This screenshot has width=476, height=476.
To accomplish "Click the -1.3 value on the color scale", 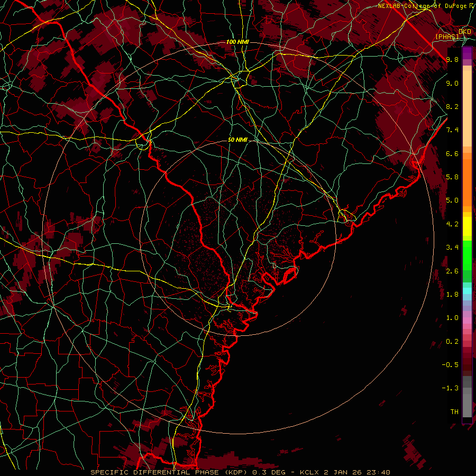I will tap(450, 388).
